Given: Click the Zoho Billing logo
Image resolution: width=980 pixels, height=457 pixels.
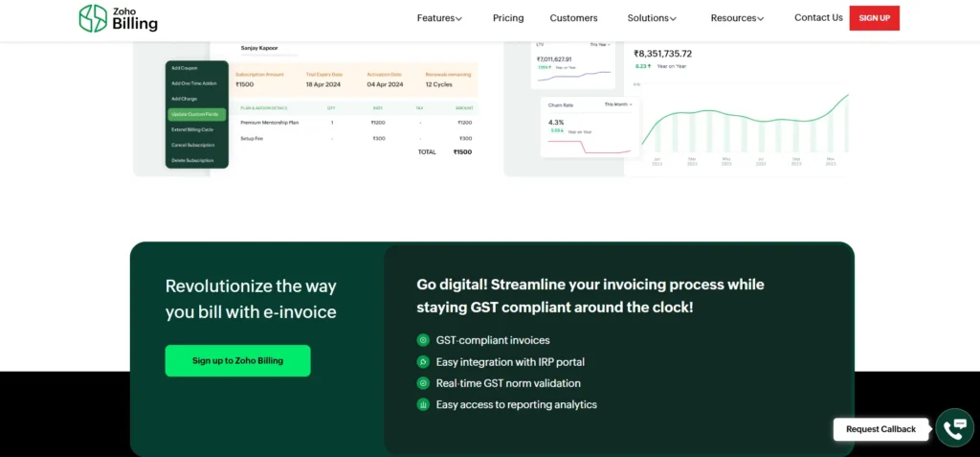Looking at the screenshot, I should click(118, 18).
